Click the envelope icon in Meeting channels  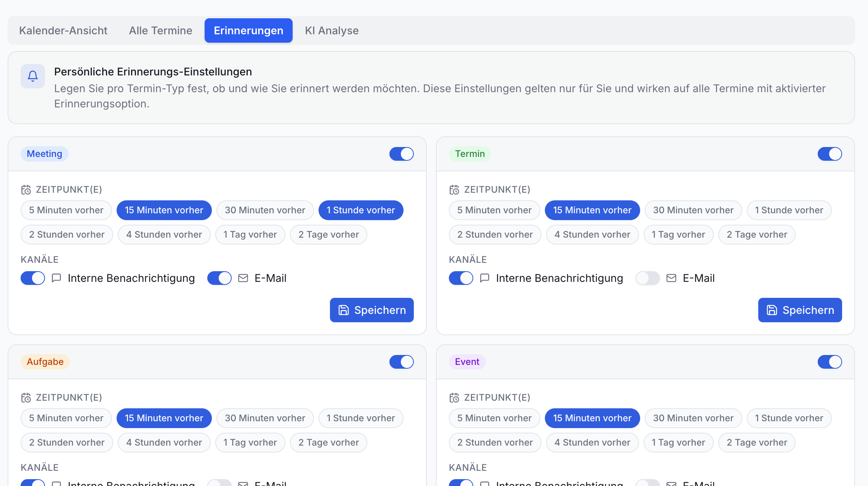click(x=243, y=278)
